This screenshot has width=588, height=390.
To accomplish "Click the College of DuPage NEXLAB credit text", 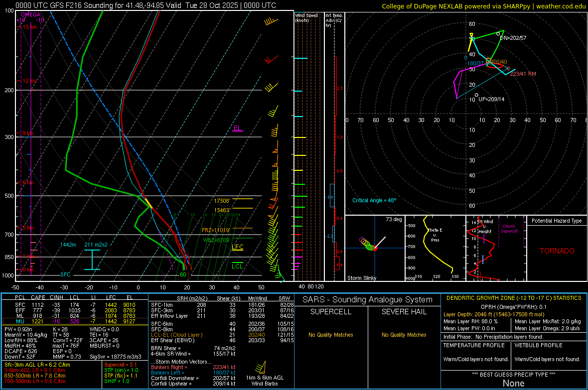I will pyautogui.click(x=483, y=6).
